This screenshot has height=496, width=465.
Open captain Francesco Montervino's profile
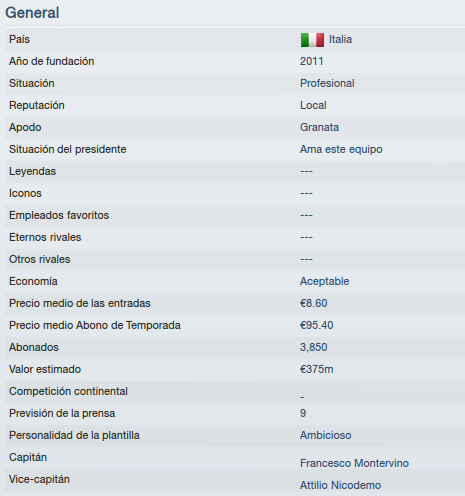[354, 463]
